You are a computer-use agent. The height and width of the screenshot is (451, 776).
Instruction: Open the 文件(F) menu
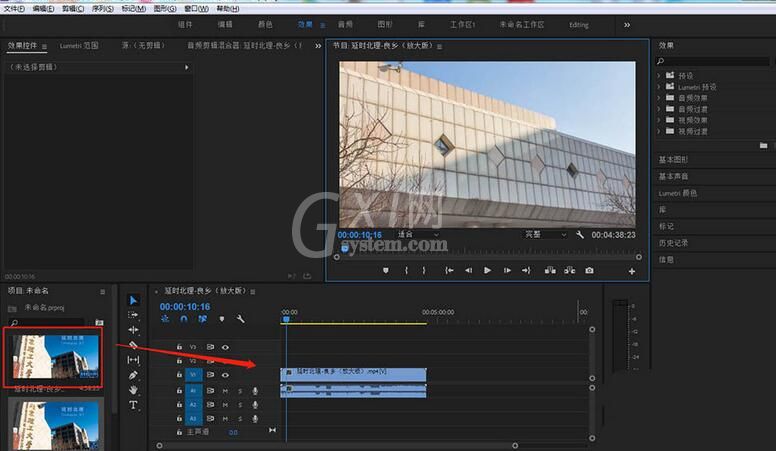(14, 8)
